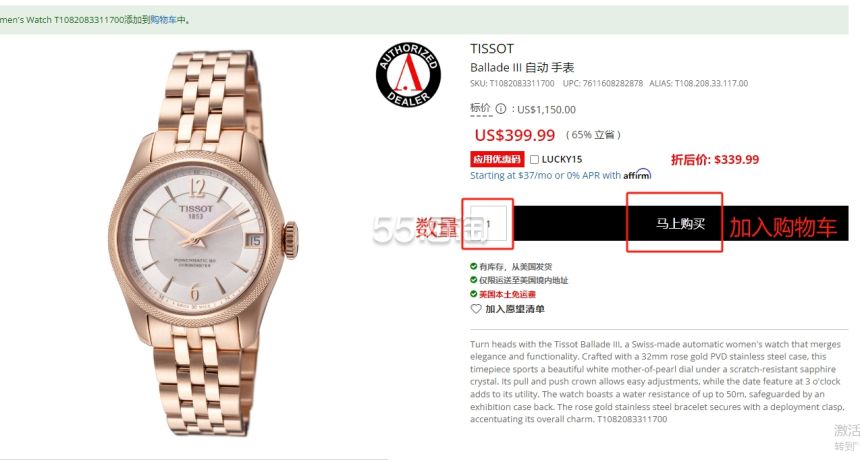860x460 pixels.
Task: Click the red 应用优惠码 button
Action: (497, 159)
